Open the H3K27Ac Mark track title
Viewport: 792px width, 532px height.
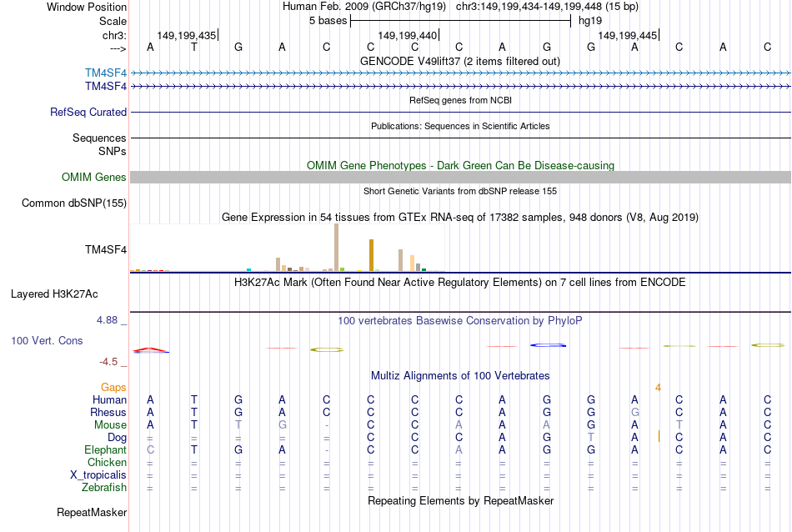(460, 282)
